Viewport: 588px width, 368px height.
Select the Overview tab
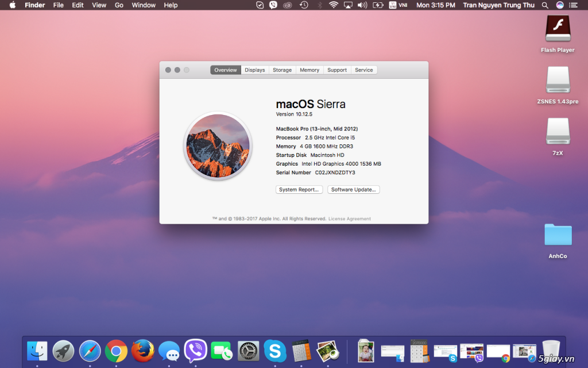(225, 70)
